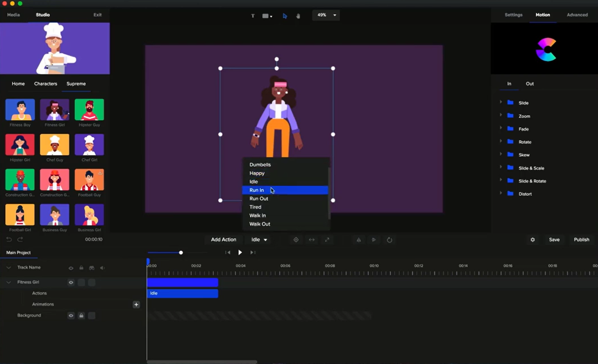Choose Walk Out from the action menu
This screenshot has width=598, height=364.
coord(285,224)
